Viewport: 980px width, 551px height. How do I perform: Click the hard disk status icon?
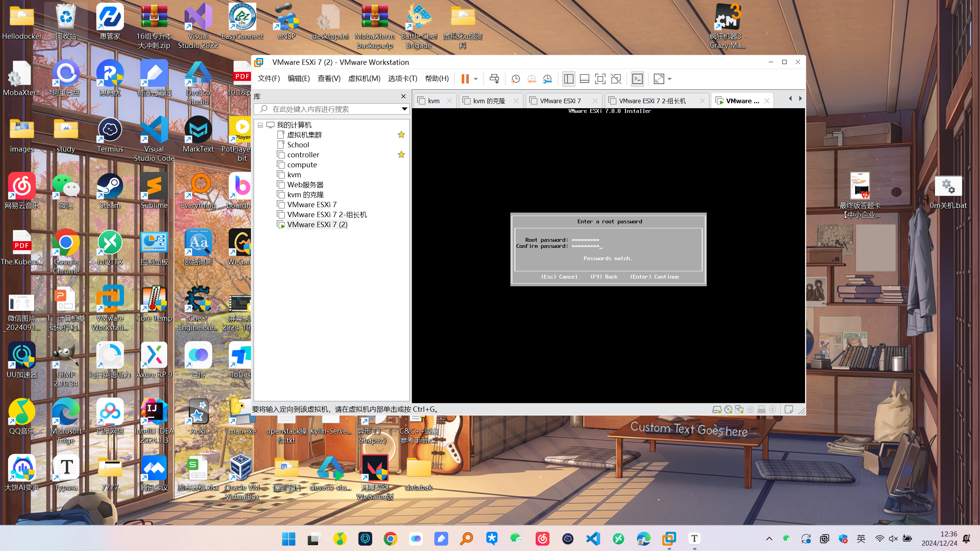click(x=717, y=410)
